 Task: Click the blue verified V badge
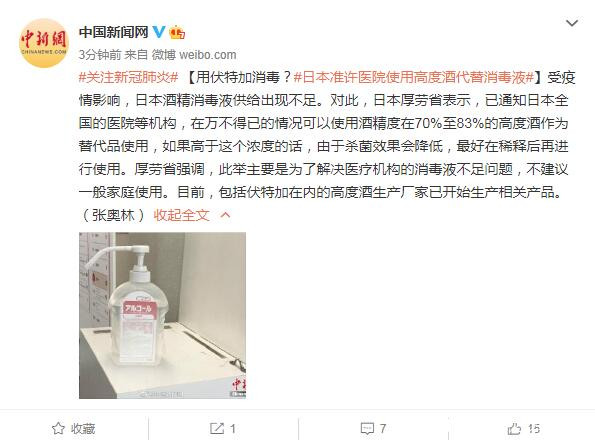click(159, 32)
